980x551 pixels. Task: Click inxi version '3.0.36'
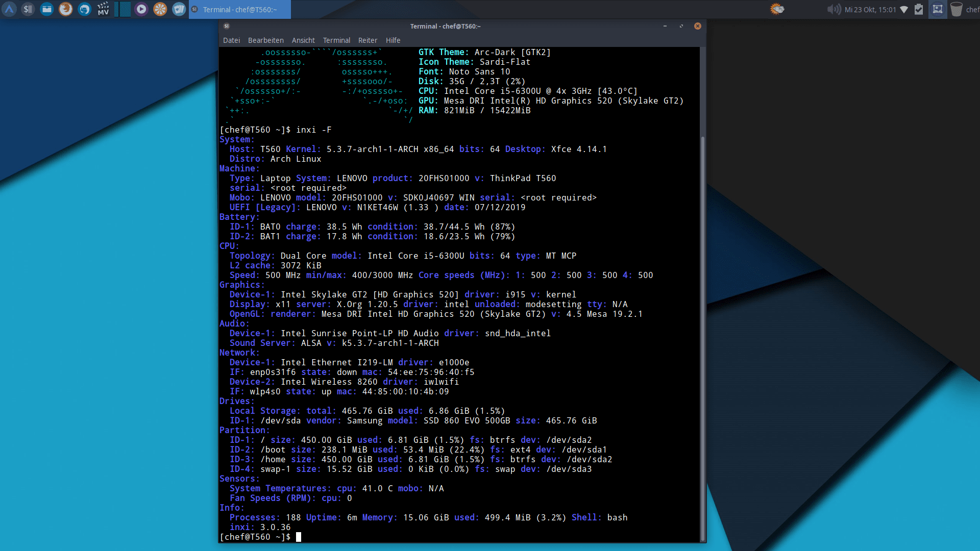276,527
